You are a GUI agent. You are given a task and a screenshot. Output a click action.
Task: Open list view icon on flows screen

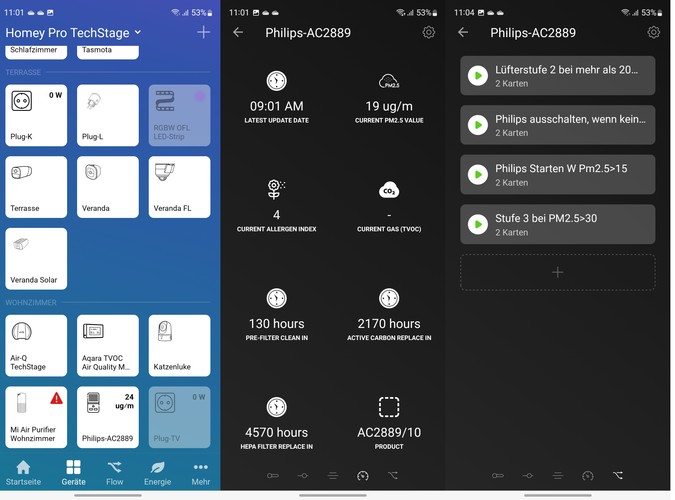(x=557, y=475)
